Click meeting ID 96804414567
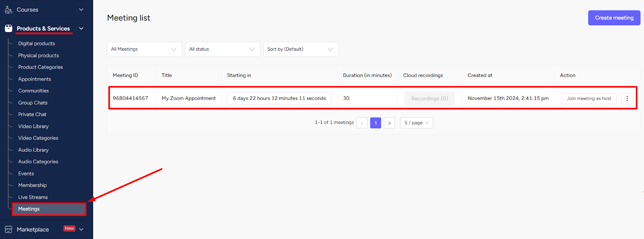644x239 pixels. 130,98
